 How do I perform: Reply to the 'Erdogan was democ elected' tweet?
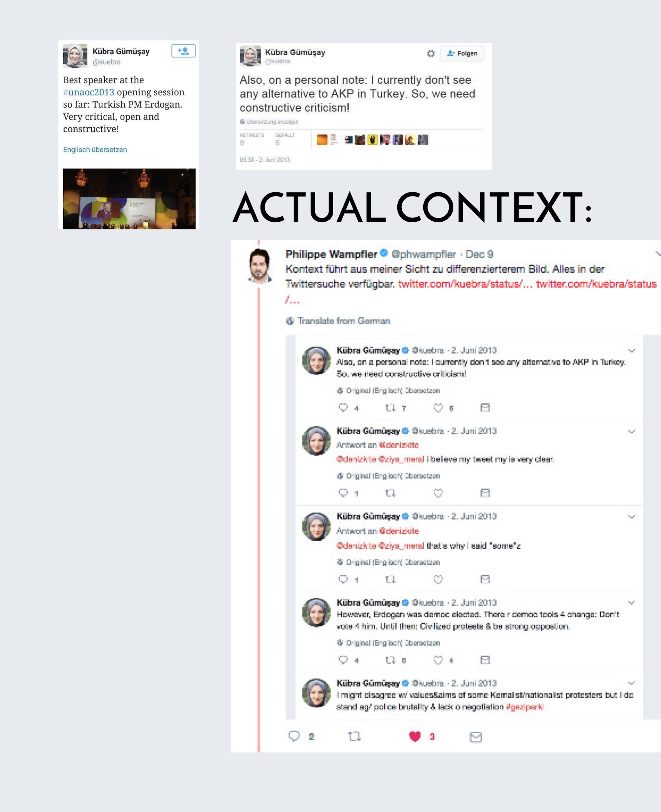point(343,659)
